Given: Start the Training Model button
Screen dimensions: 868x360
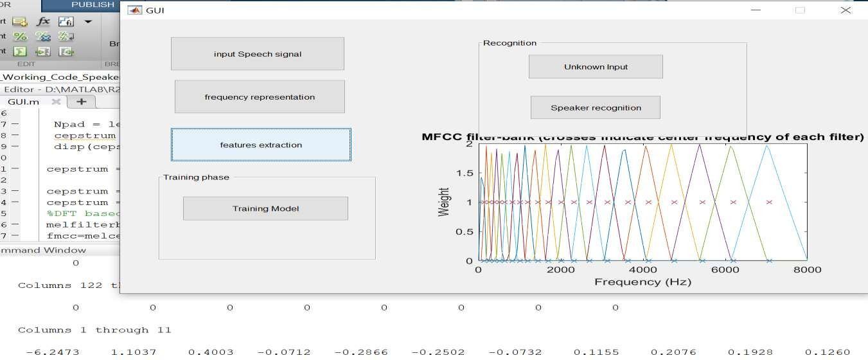Looking at the screenshot, I should 265,208.
